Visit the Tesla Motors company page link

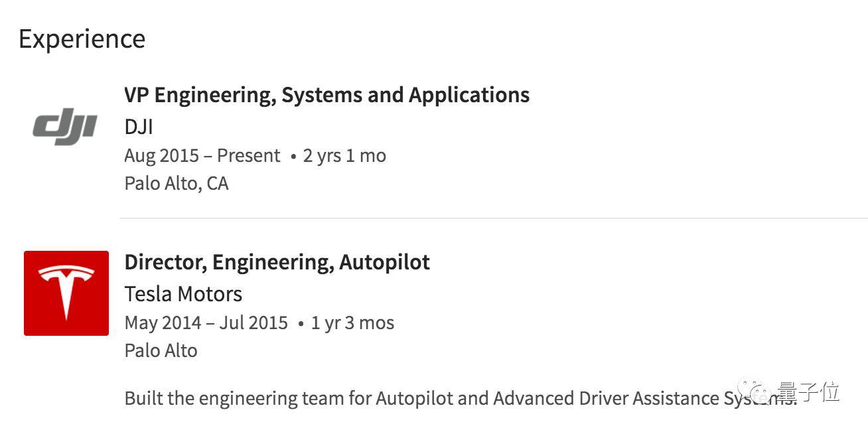point(183,293)
